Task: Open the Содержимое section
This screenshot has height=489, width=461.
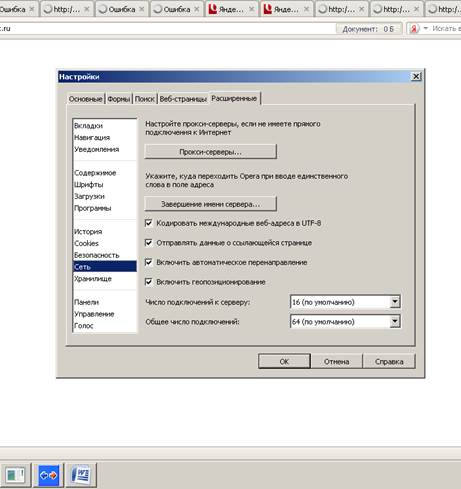Action: 105,173
